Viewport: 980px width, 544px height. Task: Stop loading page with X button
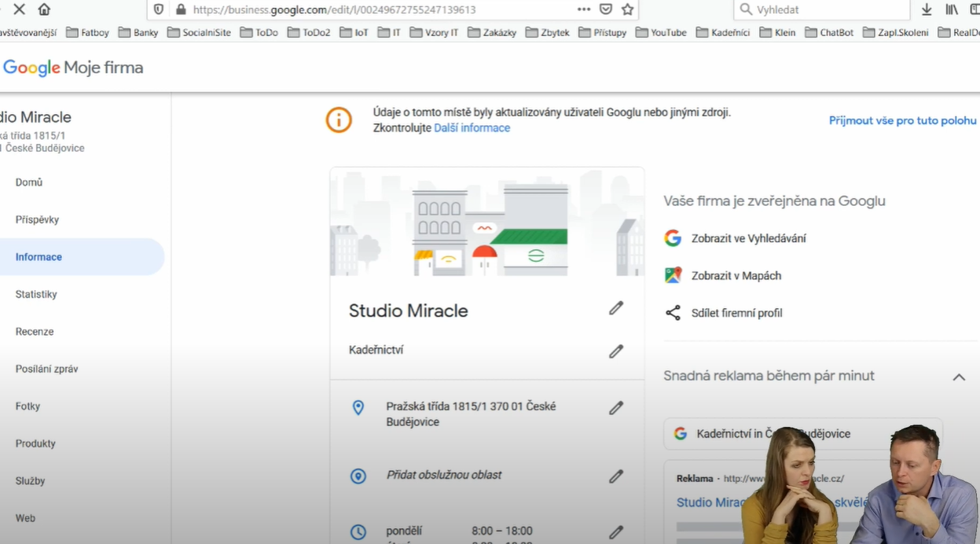point(20,9)
